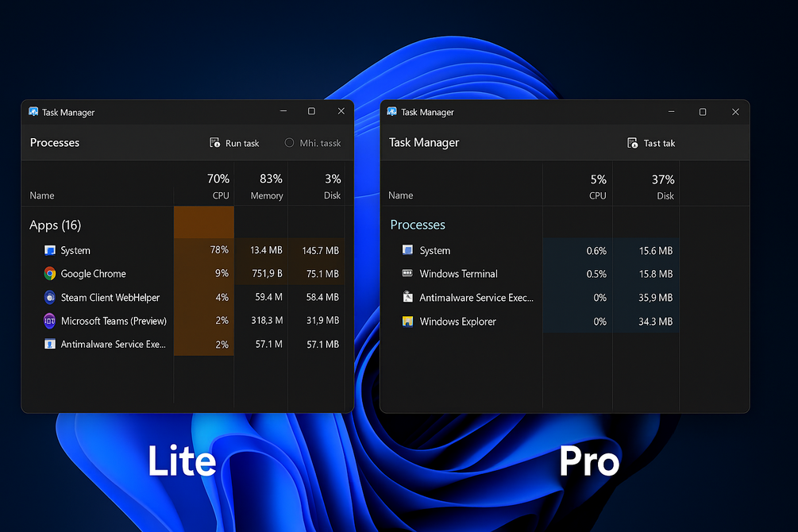Click the 9% CPU value for Google Chrome
Screen dimensions: 798x532
222,273
